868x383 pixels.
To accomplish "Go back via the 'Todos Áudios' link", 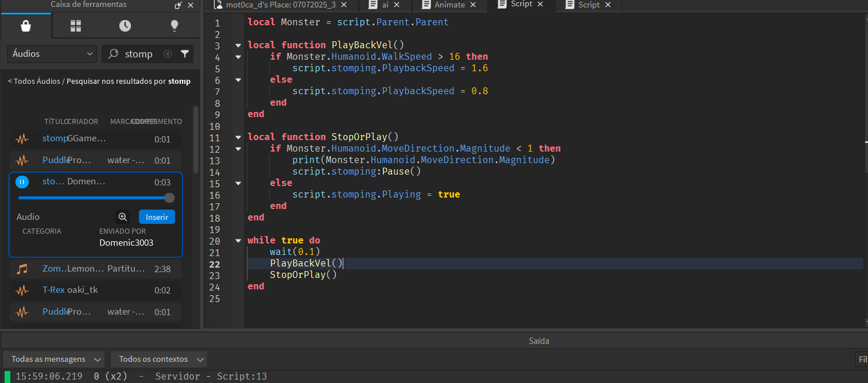I will 36,82.
